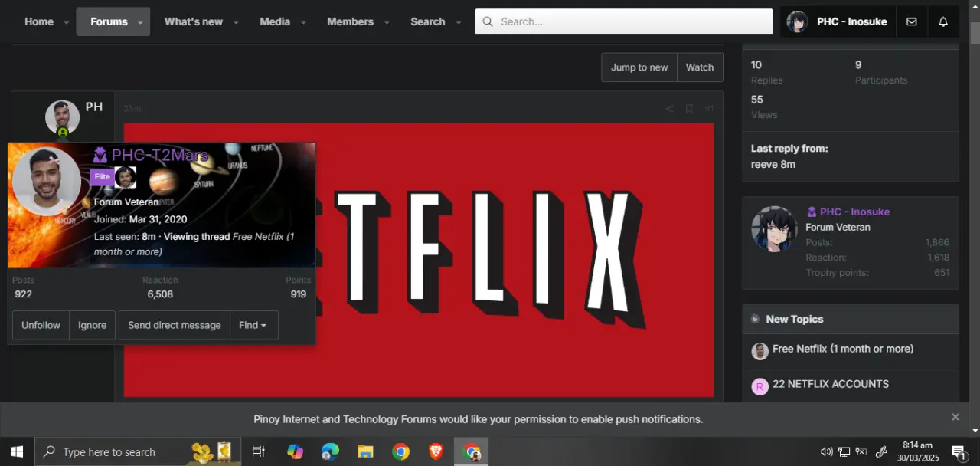
Task: Click inside the forum Search field
Action: click(624, 21)
